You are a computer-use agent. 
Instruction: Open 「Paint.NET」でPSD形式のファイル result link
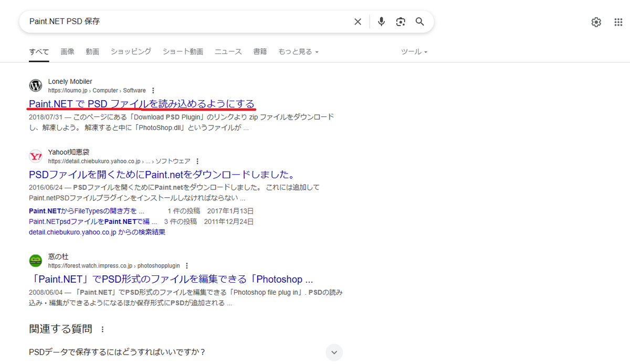171,279
